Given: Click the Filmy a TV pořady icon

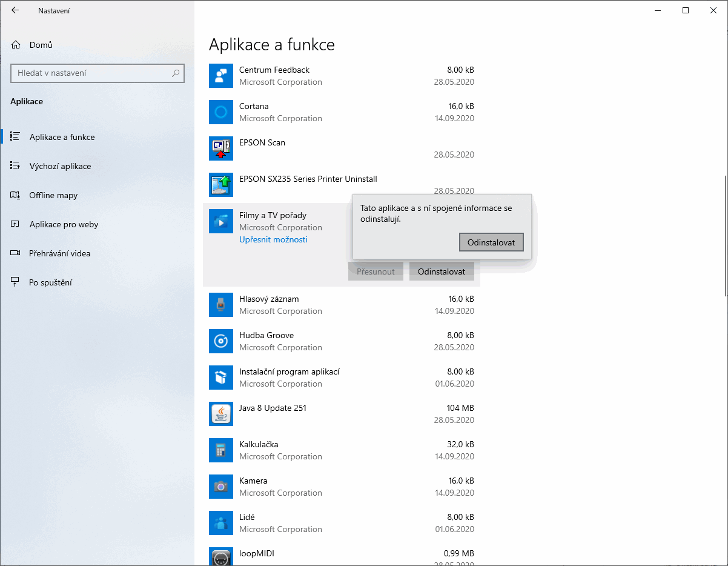Looking at the screenshot, I should [221, 221].
